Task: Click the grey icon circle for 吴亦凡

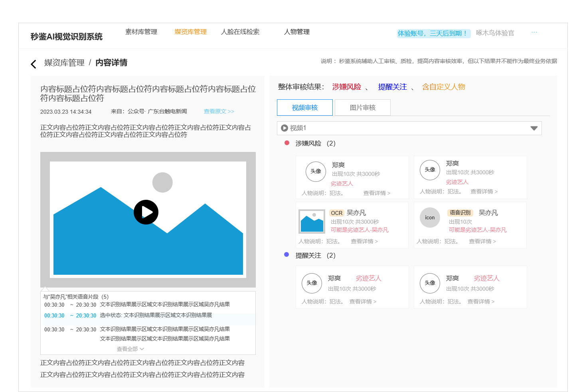Action: tap(430, 218)
